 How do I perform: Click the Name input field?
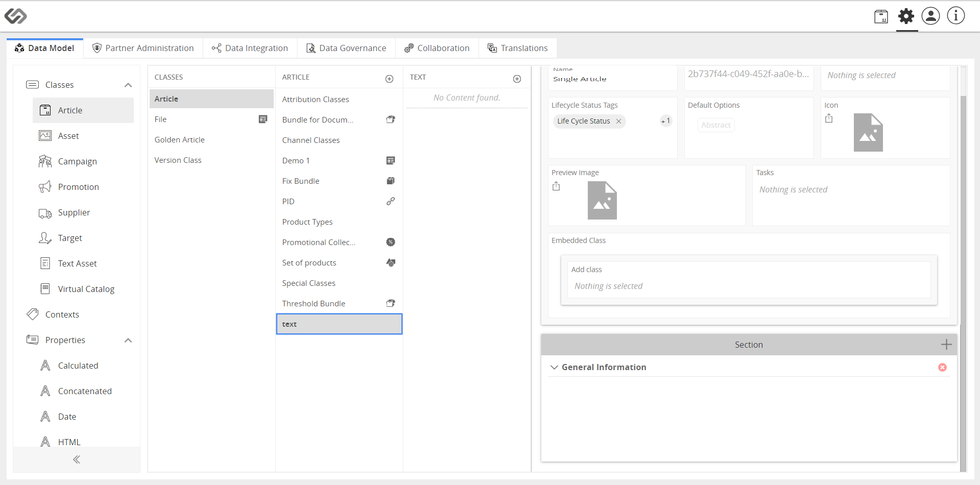tap(612, 79)
